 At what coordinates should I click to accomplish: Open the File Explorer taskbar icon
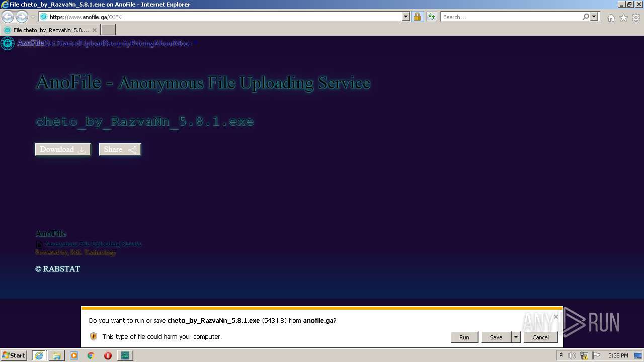[56, 355]
